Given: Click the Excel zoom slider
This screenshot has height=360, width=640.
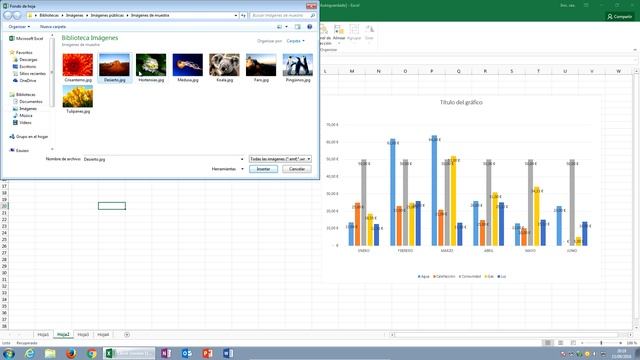Looking at the screenshot, I should 602,343.
